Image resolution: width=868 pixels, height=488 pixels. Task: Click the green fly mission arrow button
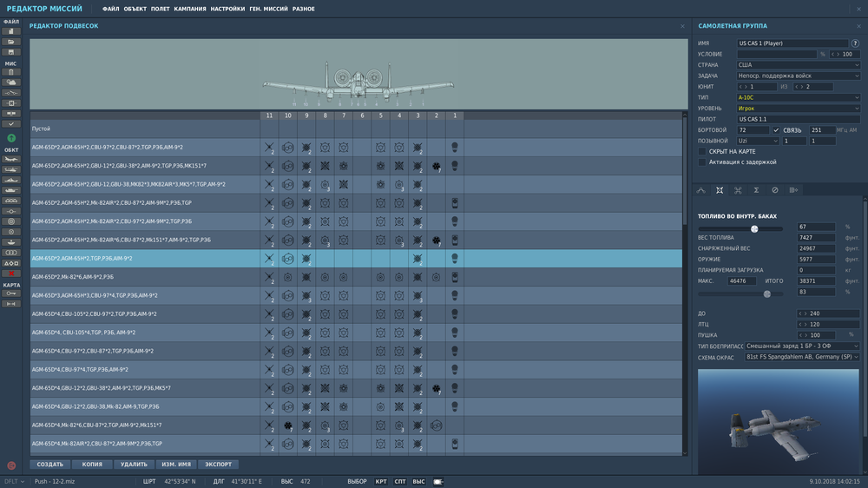click(x=11, y=138)
